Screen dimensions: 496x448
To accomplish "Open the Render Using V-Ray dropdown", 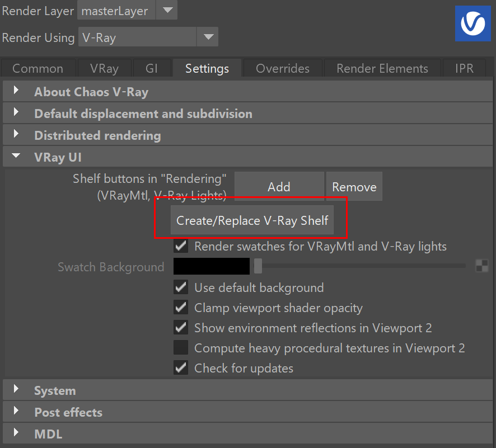I will pyautogui.click(x=148, y=37).
